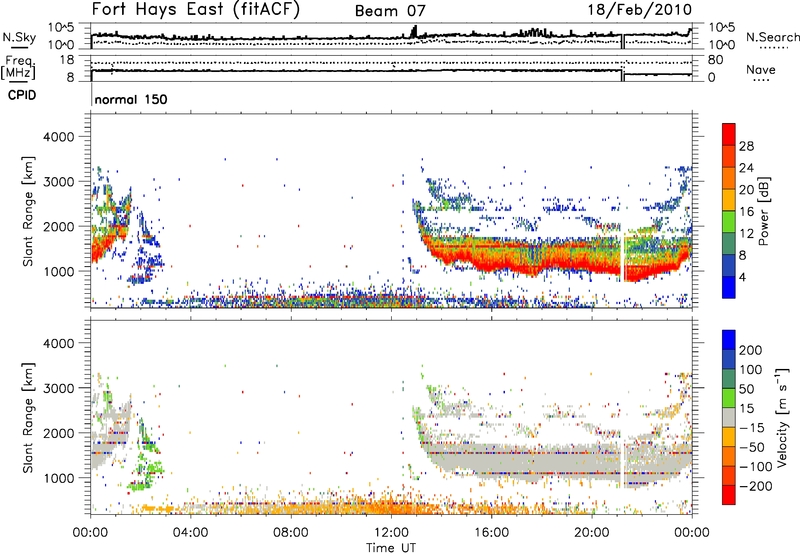Click the '2000' tick on Power panel axis
Screen dimensions: 800x554
click(x=59, y=226)
